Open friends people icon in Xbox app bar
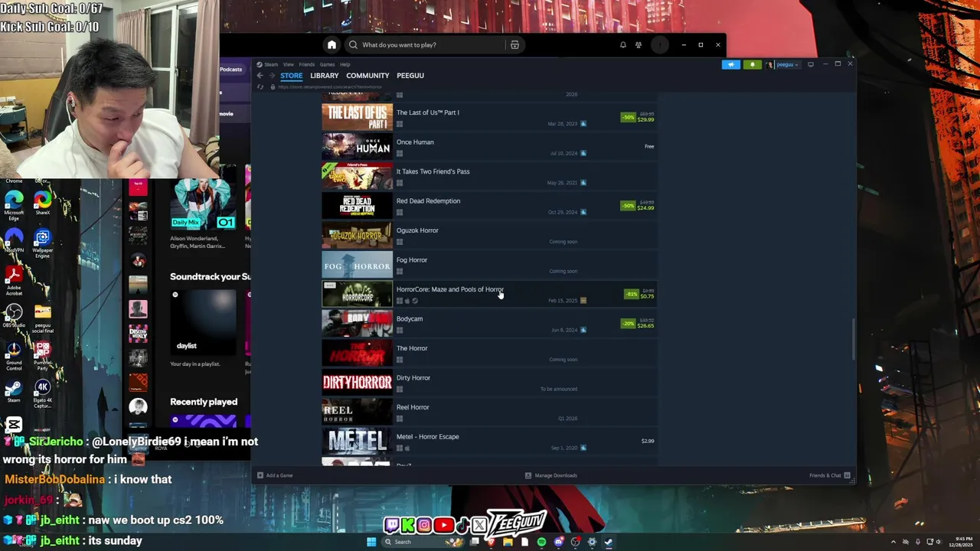Image resolution: width=980 pixels, height=551 pixels. [x=639, y=45]
